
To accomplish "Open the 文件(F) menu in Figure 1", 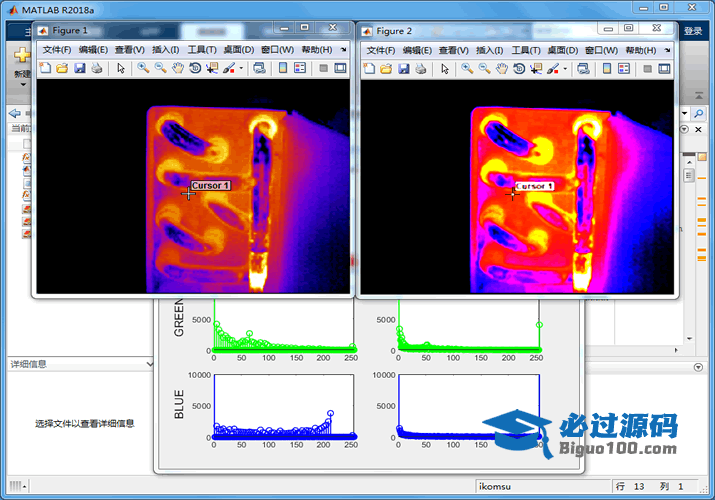I will point(57,49).
